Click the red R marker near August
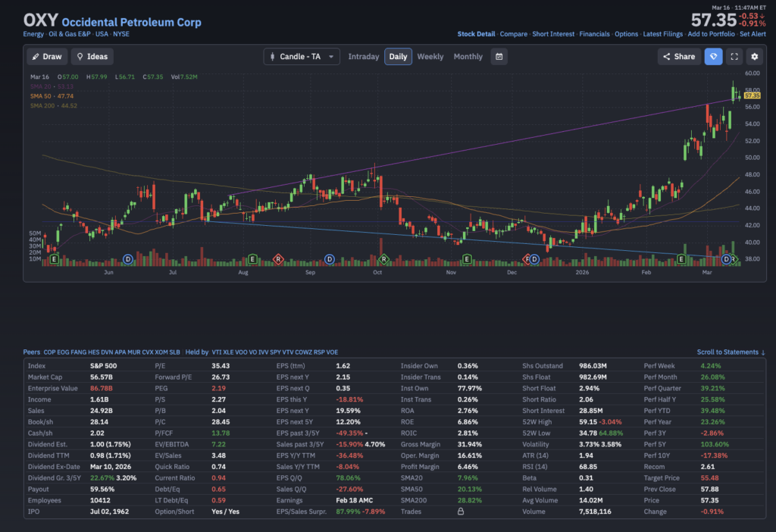 (279, 260)
